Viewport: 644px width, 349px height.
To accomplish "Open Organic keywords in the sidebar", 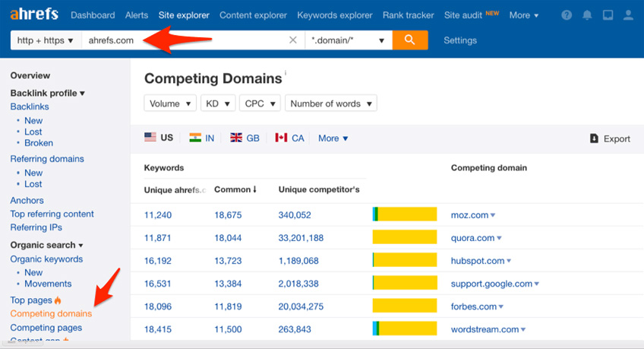I will (46, 259).
